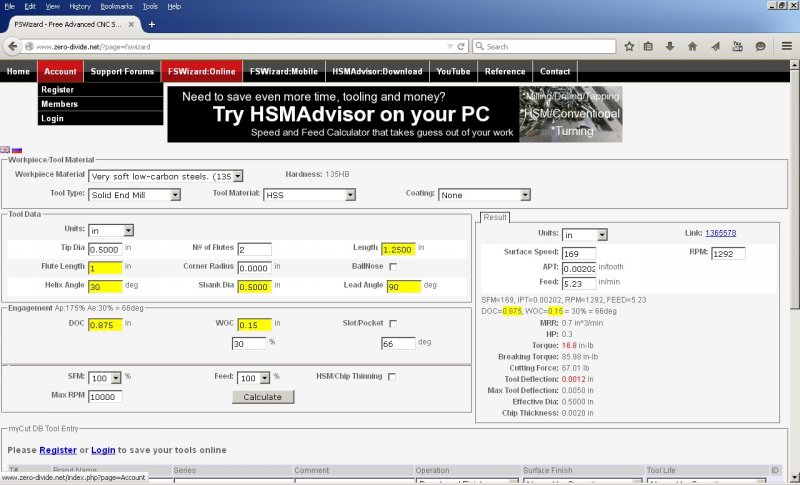Viewport: 800px width, 485px height.
Task: Click the Max RPM input field
Action: click(x=105, y=397)
